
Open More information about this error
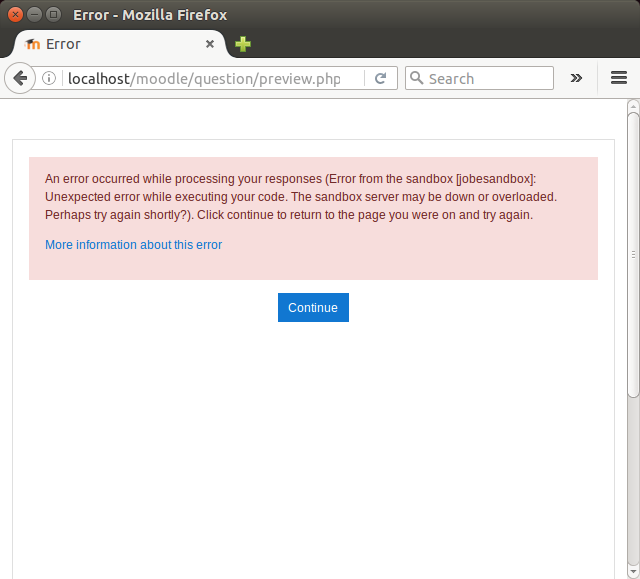point(133,245)
